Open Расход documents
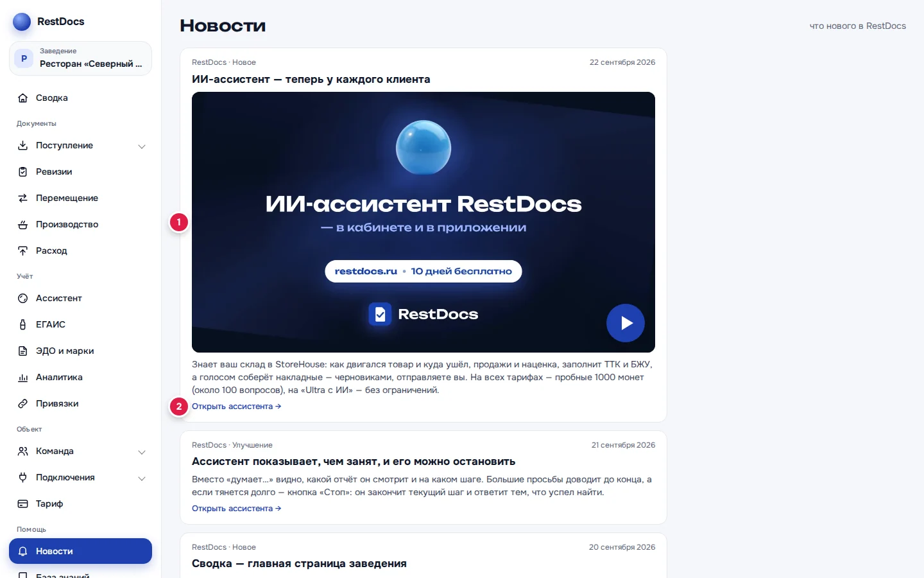 pyautogui.click(x=81, y=251)
